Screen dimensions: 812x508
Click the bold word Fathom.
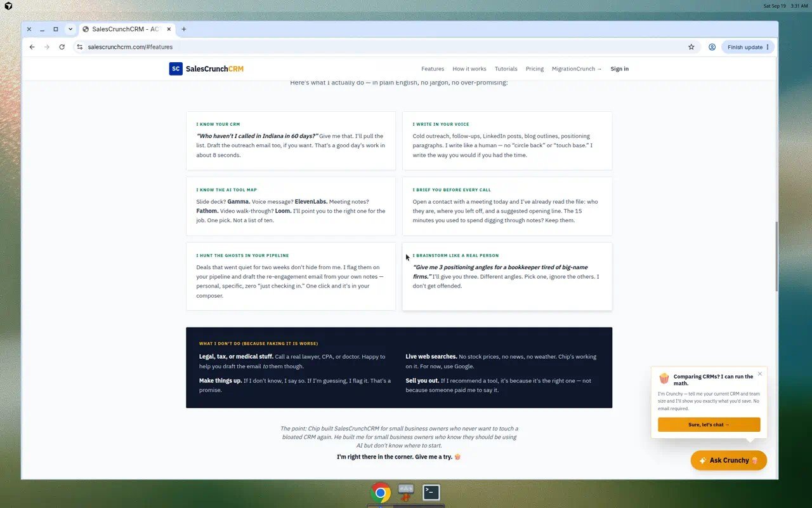pyautogui.click(x=207, y=211)
